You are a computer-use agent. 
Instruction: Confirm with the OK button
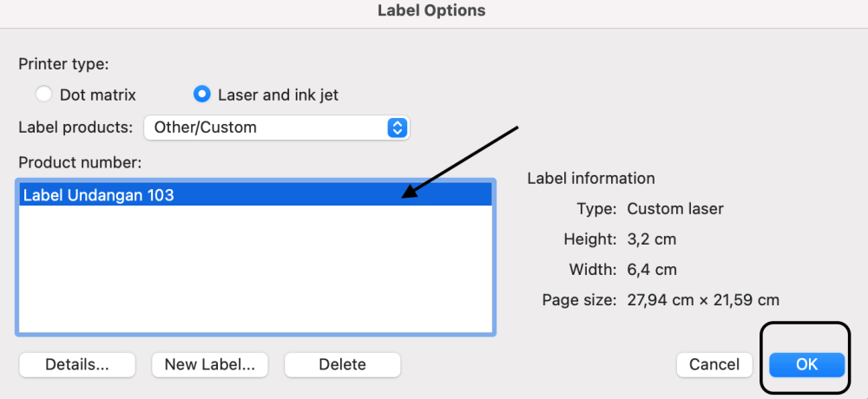(806, 364)
